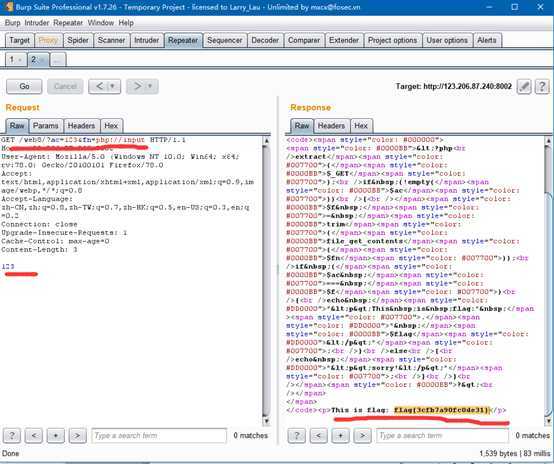This screenshot has height=464, width=554.
Task: Open the help question mark icon beside Target
Action: tap(542, 86)
